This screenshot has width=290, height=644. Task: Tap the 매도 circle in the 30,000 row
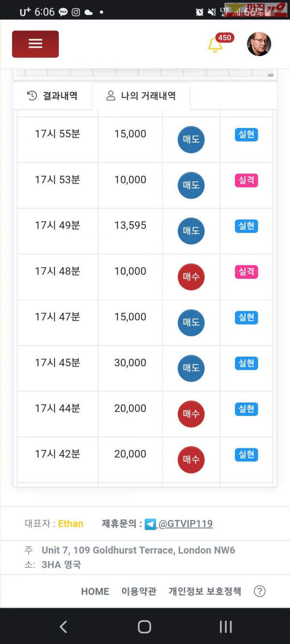tap(191, 368)
